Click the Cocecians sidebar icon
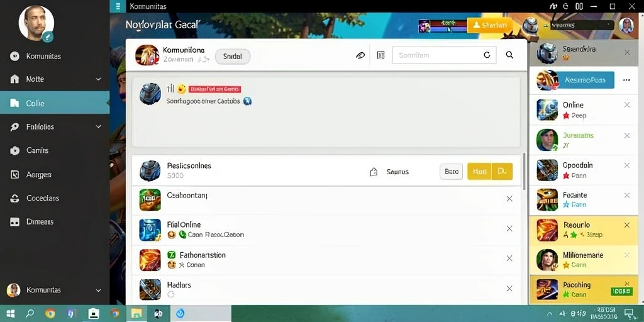This screenshot has width=644, height=322. (15, 198)
